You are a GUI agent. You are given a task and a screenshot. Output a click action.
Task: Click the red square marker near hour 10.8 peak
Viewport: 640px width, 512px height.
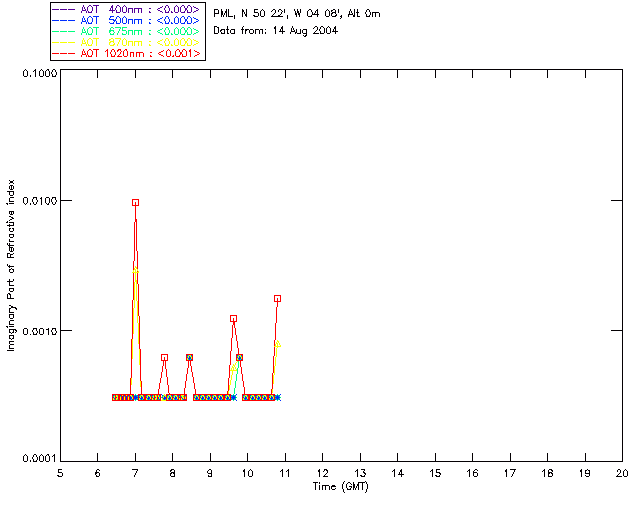click(278, 299)
